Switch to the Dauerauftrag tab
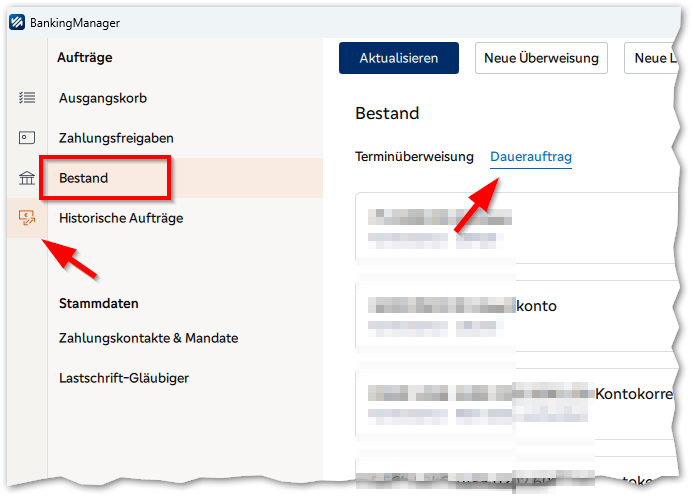This screenshot has height=497, width=692. click(x=531, y=157)
